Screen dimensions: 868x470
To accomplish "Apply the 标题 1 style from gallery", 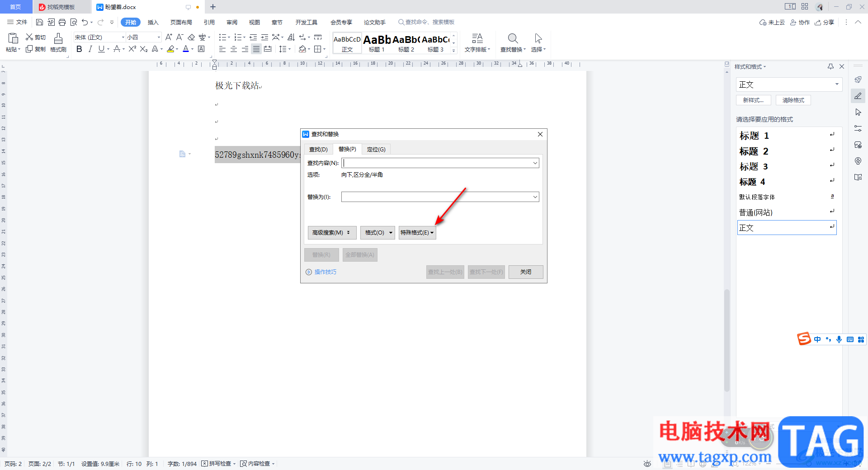I will (377, 43).
